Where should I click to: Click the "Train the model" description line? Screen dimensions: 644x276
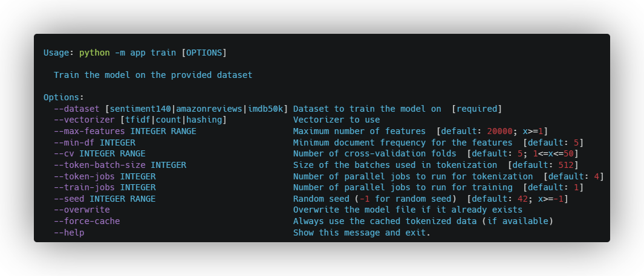click(x=152, y=75)
